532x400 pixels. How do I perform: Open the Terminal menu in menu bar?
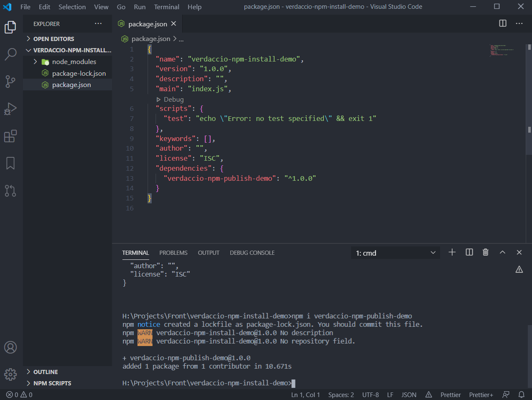pyautogui.click(x=166, y=7)
